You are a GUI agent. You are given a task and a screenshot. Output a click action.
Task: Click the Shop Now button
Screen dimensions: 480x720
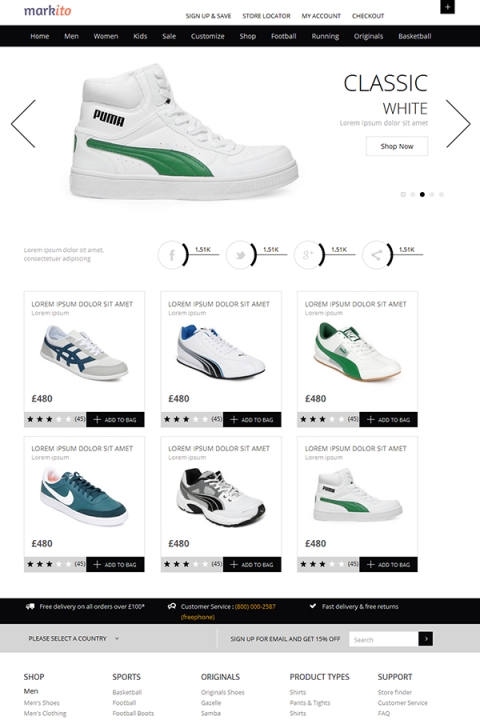tap(397, 146)
